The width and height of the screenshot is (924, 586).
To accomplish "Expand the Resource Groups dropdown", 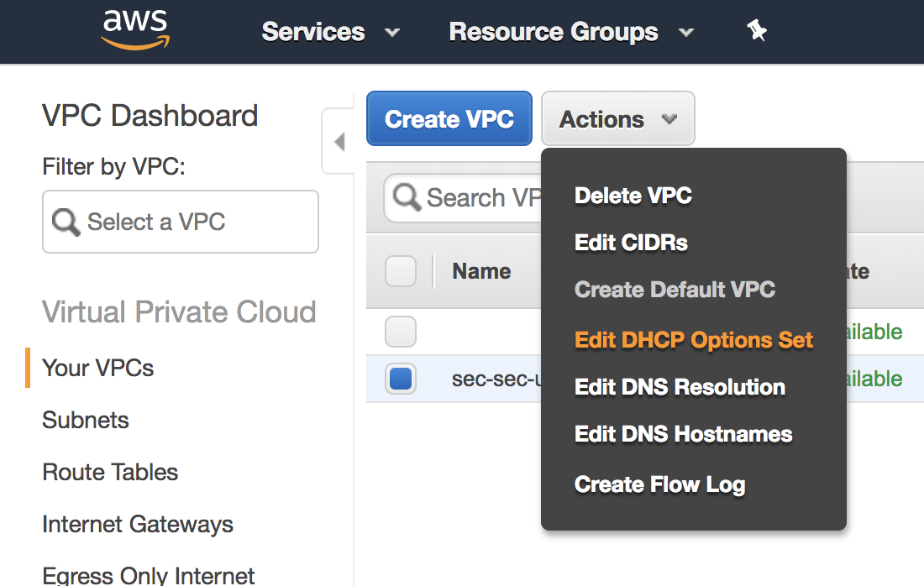I will (x=571, y=32).
